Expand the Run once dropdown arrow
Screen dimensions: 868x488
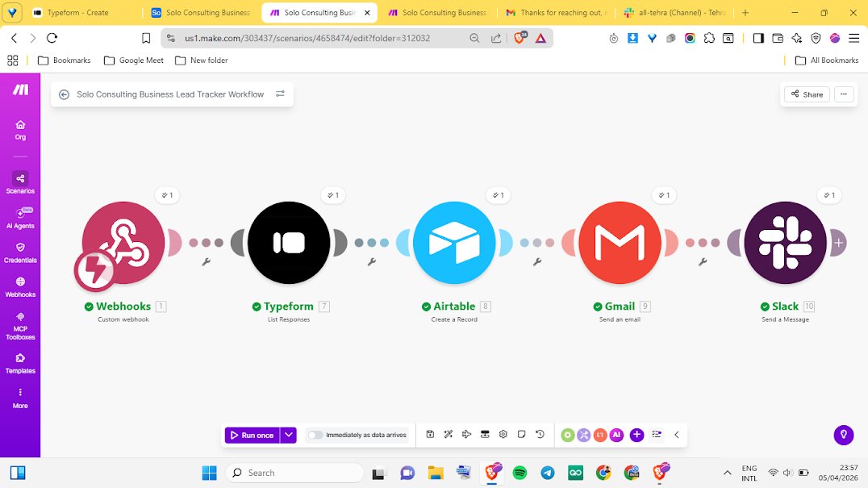[x=289, y=435]
